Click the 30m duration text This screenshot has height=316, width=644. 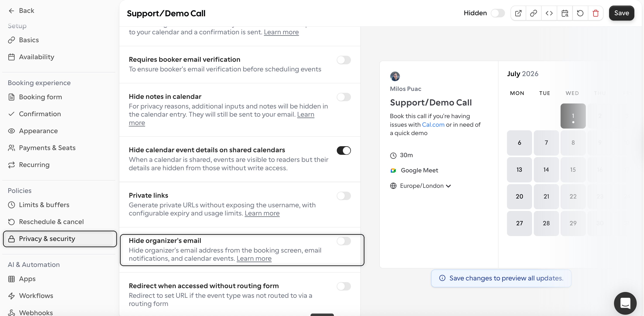(x=406, y=155)
